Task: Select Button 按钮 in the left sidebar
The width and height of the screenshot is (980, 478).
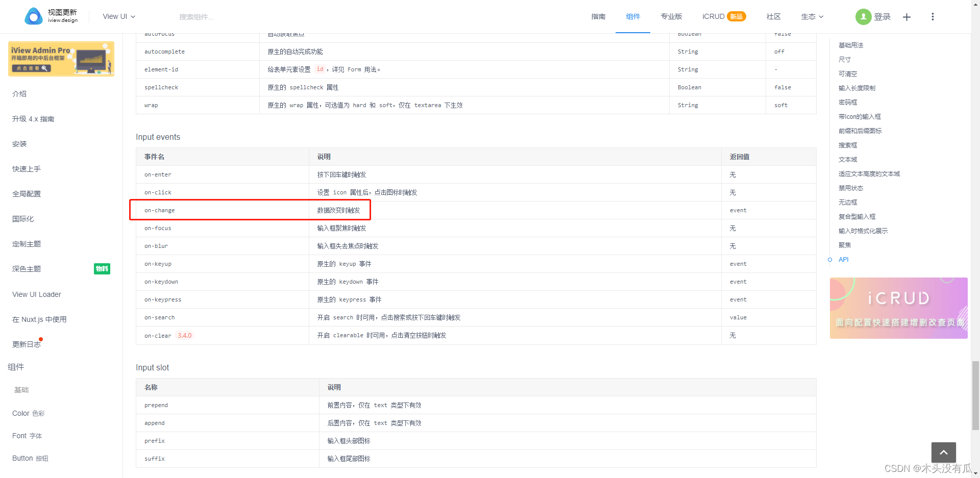Action: tap(30, 458)
